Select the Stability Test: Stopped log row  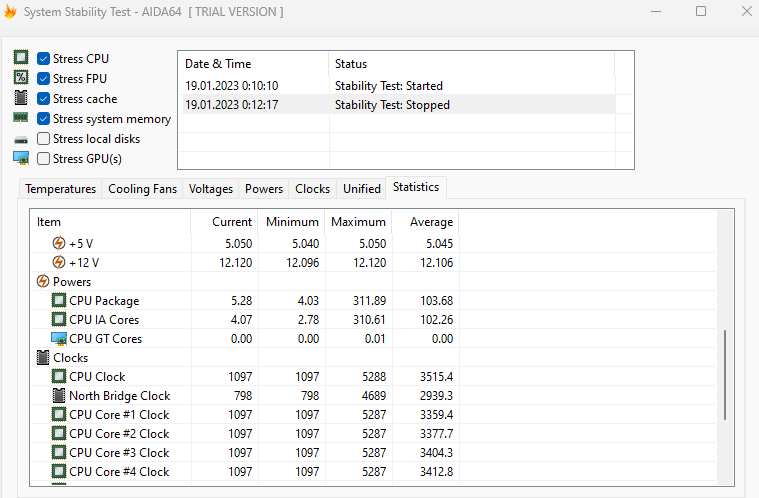397,105
